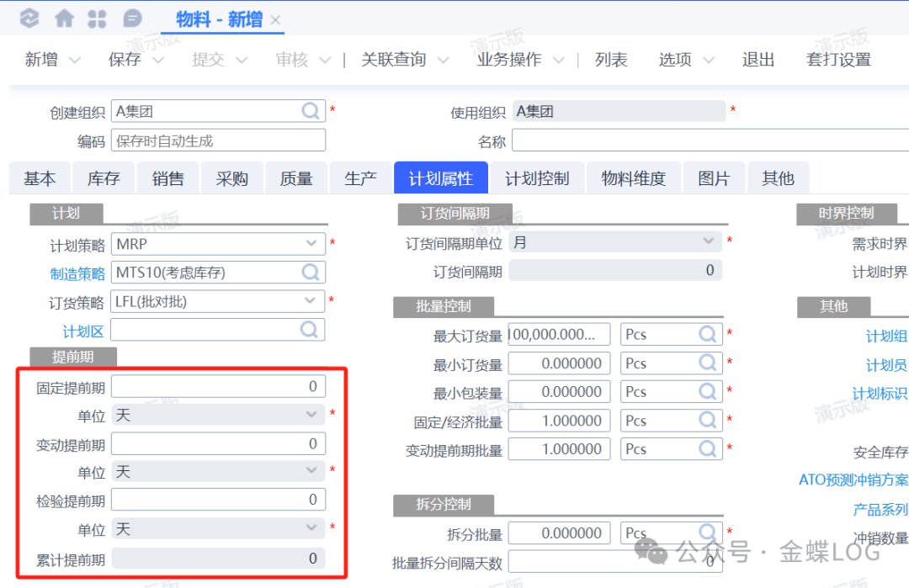This screenshot has width=909, height=588.
Task: Click the 固定提前期 input field
Action: pyautogui.click(x=217, y=386)
